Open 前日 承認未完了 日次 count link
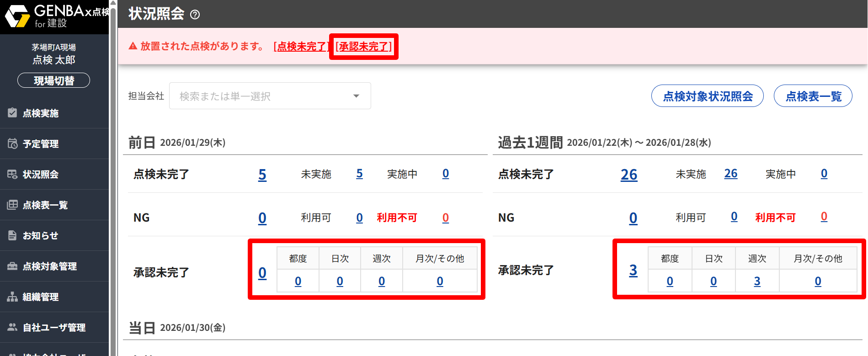 point(340,281)
